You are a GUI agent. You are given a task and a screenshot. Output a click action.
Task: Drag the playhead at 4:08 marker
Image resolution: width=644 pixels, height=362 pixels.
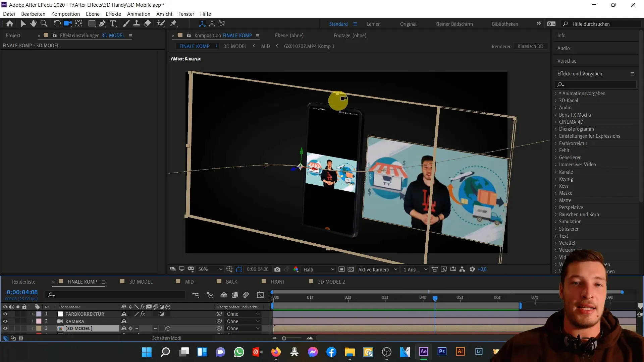tap(435, 297)
